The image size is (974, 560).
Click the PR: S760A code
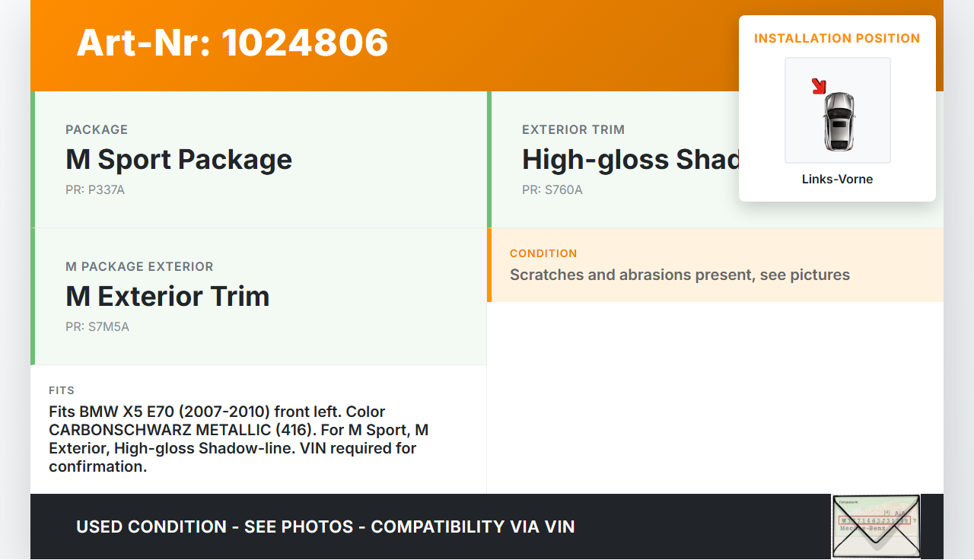point(552,190)
